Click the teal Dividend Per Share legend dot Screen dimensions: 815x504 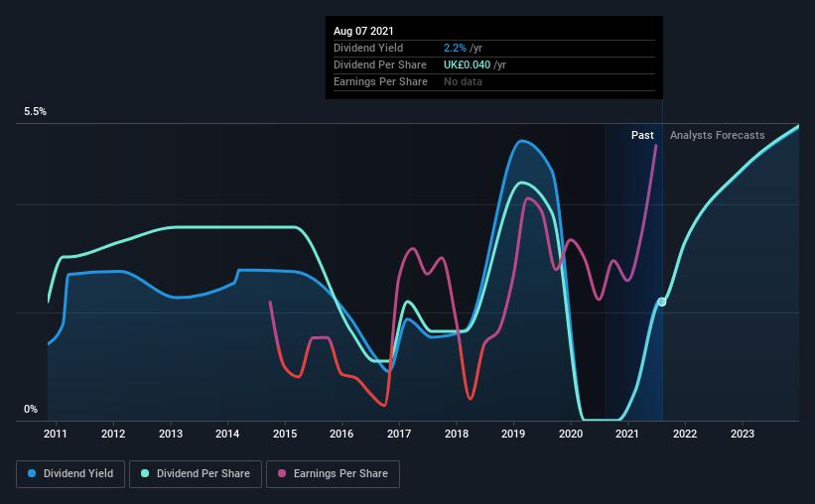(x=145, y=473)
